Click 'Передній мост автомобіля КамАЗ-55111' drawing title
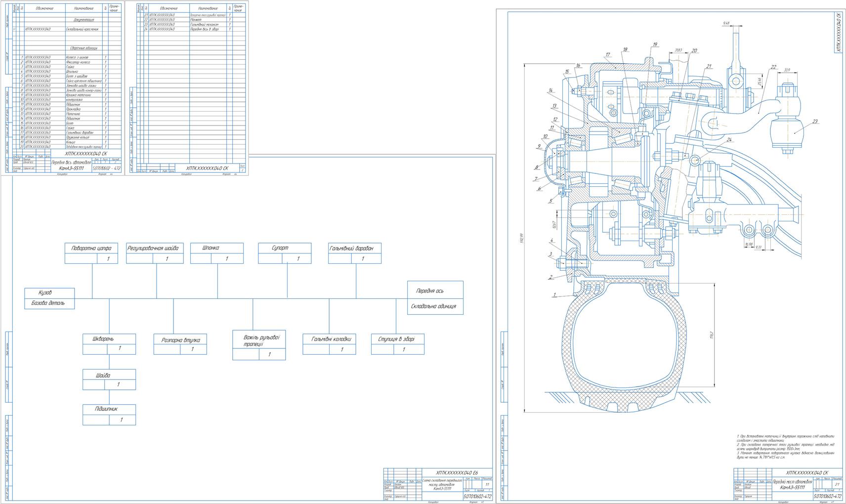The width and height of the screenshot is (846, 504). (x=793, y=484)
